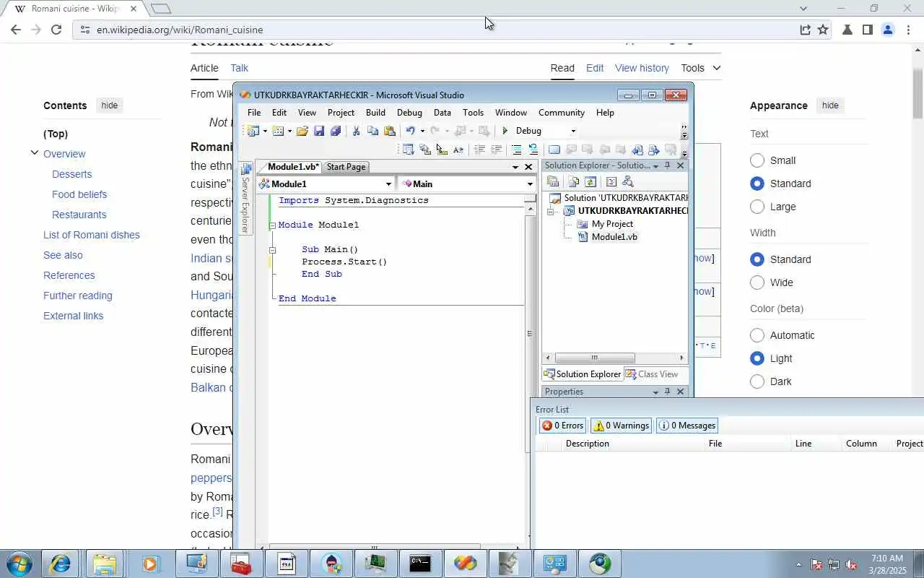Open the Project menu in Visual Studio
The height and width of the screenshot is (578, 924).
pos(341,113)
